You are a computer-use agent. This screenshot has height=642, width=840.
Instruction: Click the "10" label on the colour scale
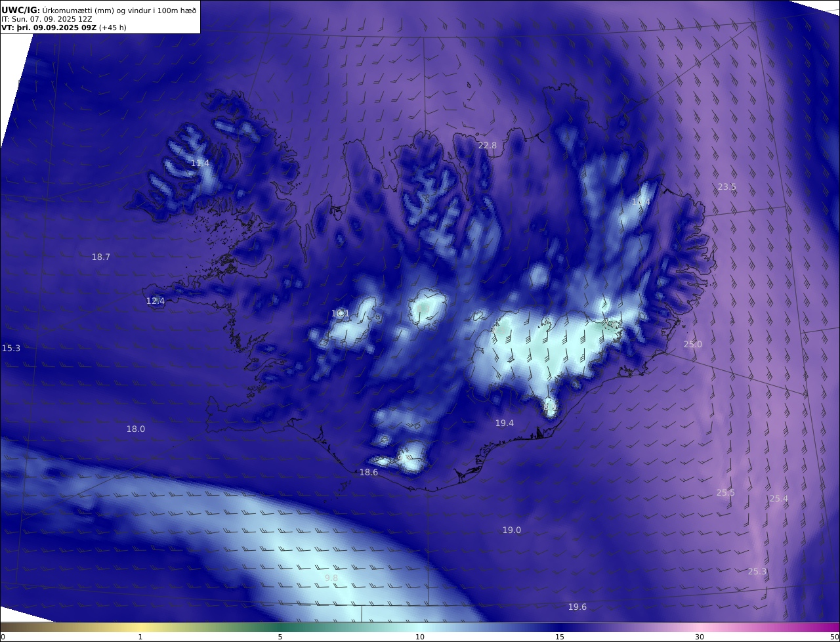(x=420, y=637)
